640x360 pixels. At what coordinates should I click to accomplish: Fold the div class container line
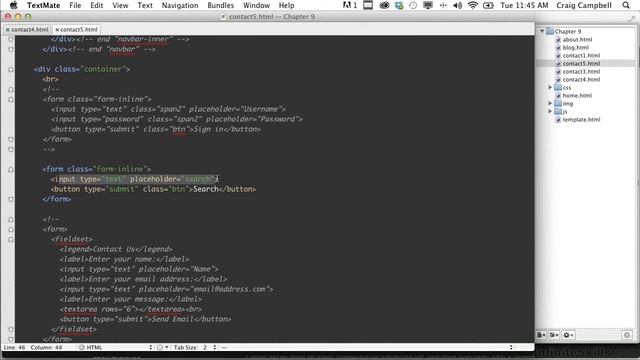[x=11, y=69]
